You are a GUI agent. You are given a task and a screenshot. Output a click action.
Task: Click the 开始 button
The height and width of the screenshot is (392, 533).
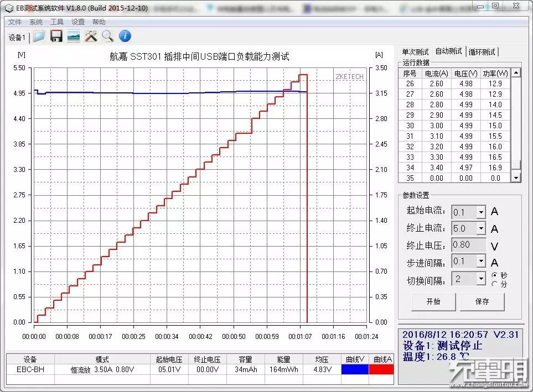point(433,302)
